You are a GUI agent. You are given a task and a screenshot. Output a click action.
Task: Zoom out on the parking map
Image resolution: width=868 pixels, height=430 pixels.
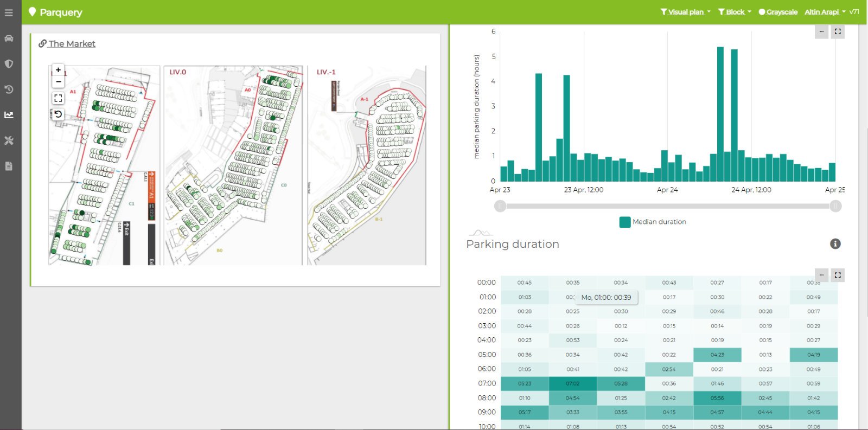tap(58, 82)
